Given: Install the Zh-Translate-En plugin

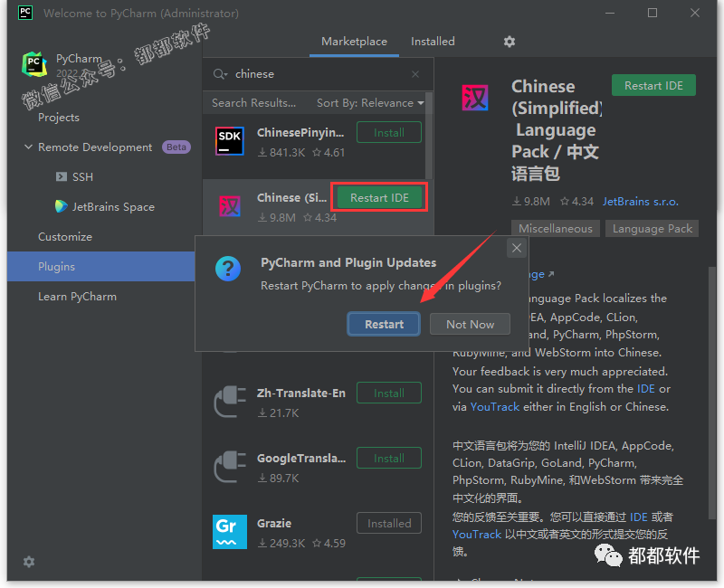Looking at the screenshot, I should point(389,394).
